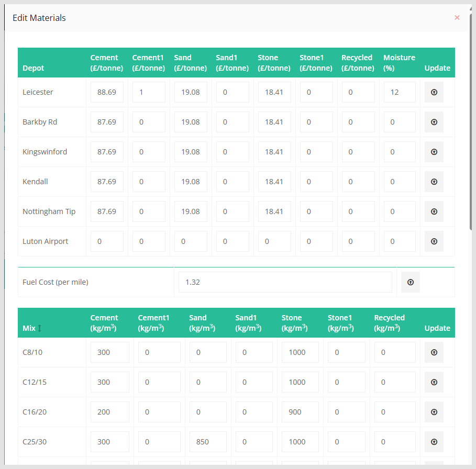This screenshot has width=476, height=469.
Task: Click the Leicester Cement price field
Action: click(107, 92)
